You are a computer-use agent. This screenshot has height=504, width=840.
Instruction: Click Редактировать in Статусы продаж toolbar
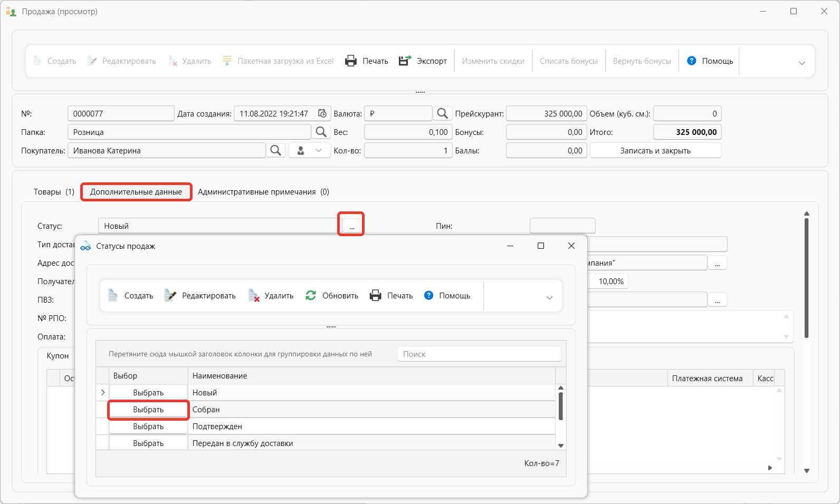[200, 296]
